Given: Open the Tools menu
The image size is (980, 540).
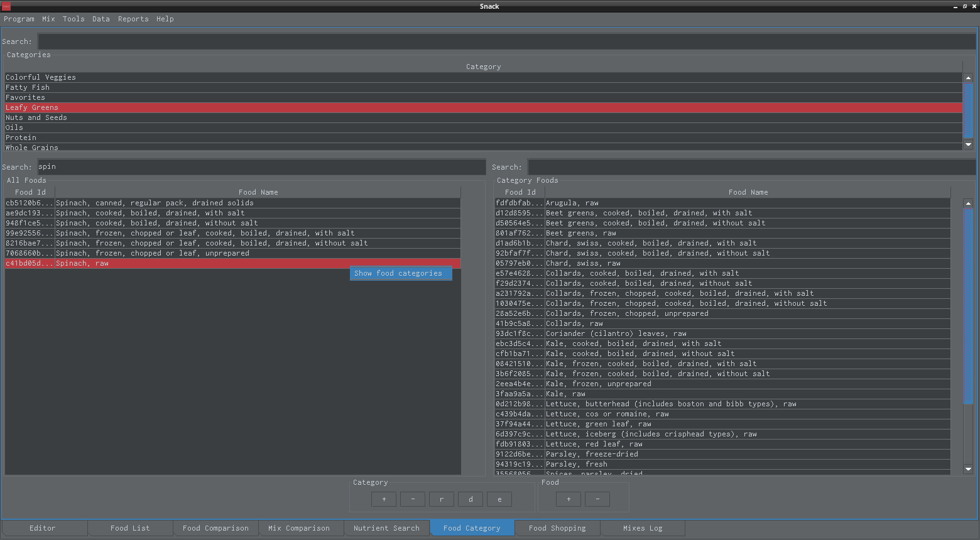Looking at the screenshot, I should point(73,19).
